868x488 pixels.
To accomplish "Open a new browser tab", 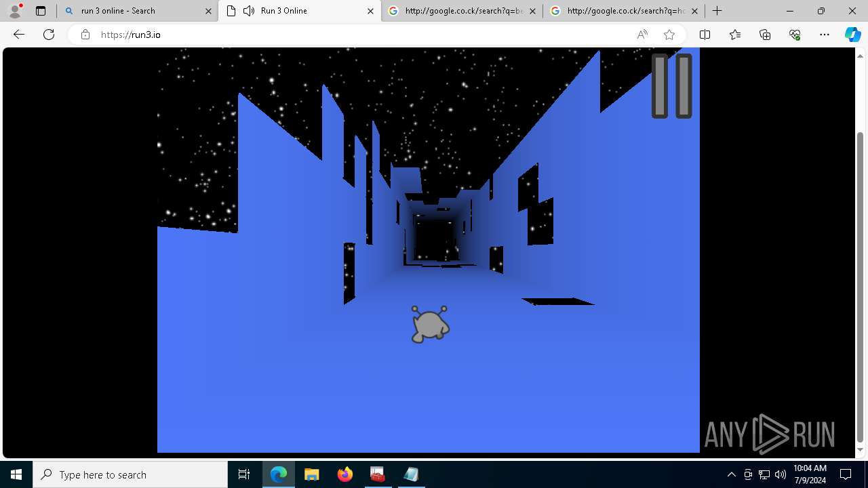I will click(x=717, y=11).
